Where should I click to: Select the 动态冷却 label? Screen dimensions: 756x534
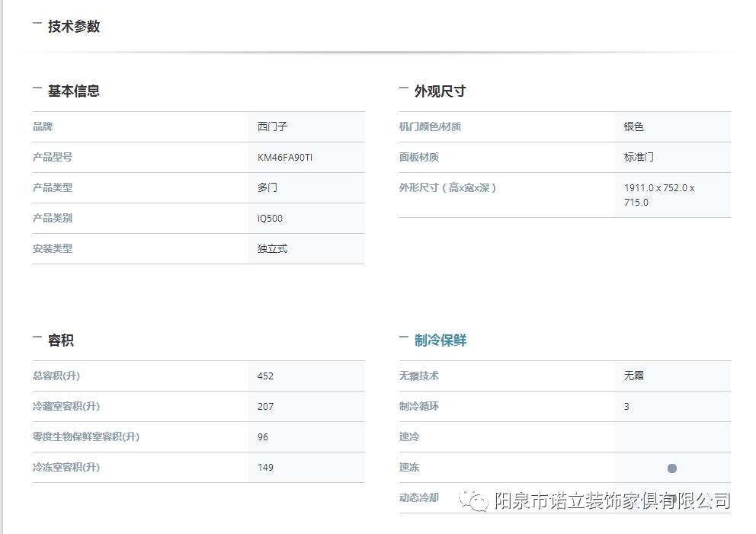(419, 497)
